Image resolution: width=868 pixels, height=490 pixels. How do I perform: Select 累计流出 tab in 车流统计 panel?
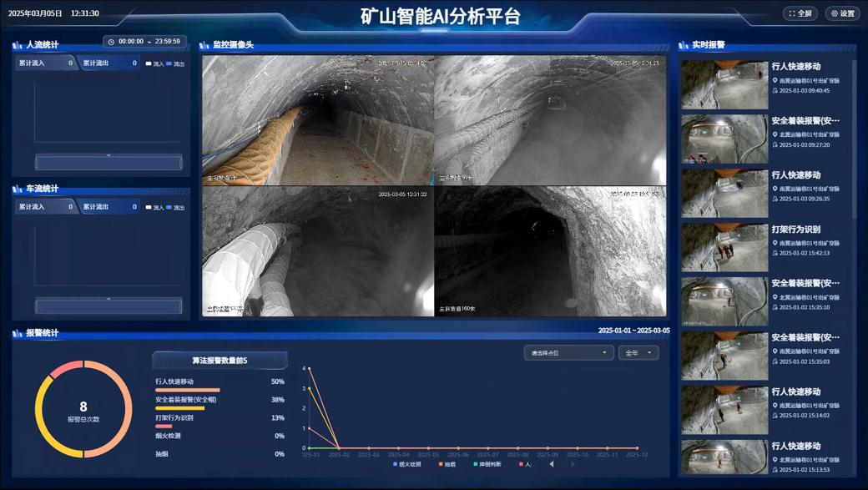(x=108, y=206)
